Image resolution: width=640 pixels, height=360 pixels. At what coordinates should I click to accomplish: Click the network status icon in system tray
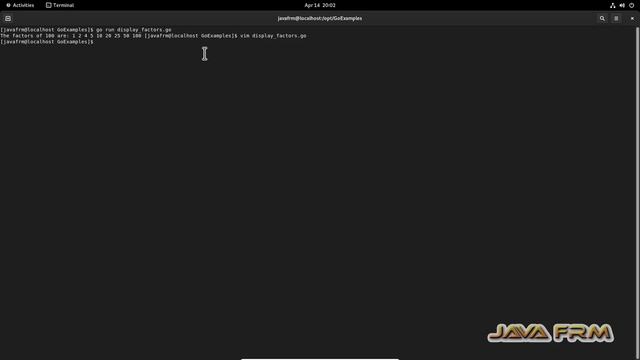click(x=612, y=5)
